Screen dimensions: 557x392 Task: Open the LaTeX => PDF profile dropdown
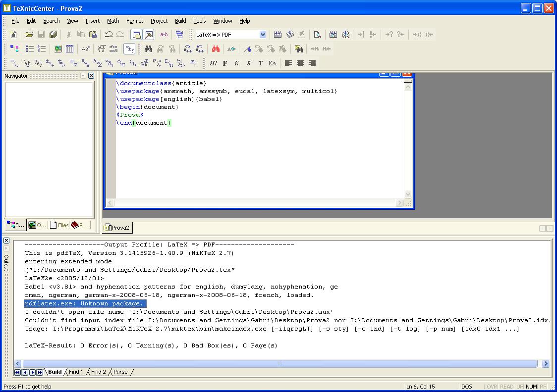(263, 35)
